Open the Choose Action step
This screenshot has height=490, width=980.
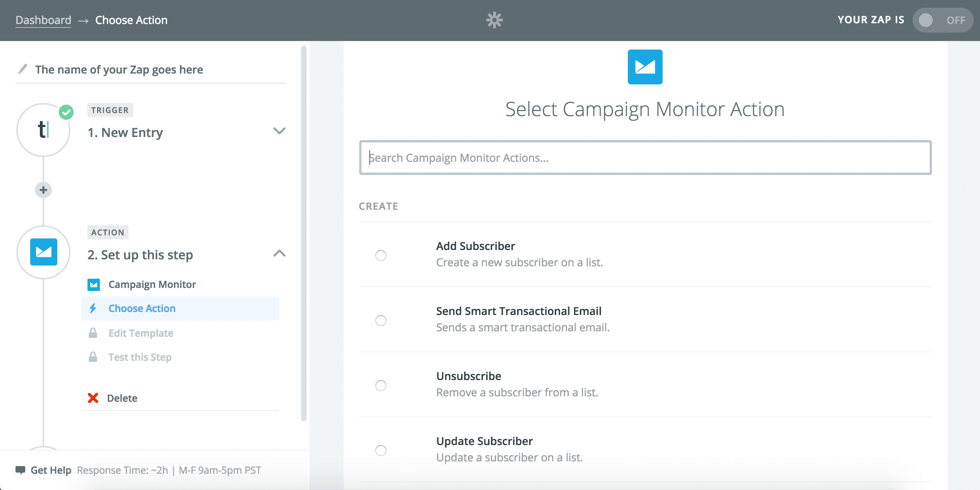point(180,308)
